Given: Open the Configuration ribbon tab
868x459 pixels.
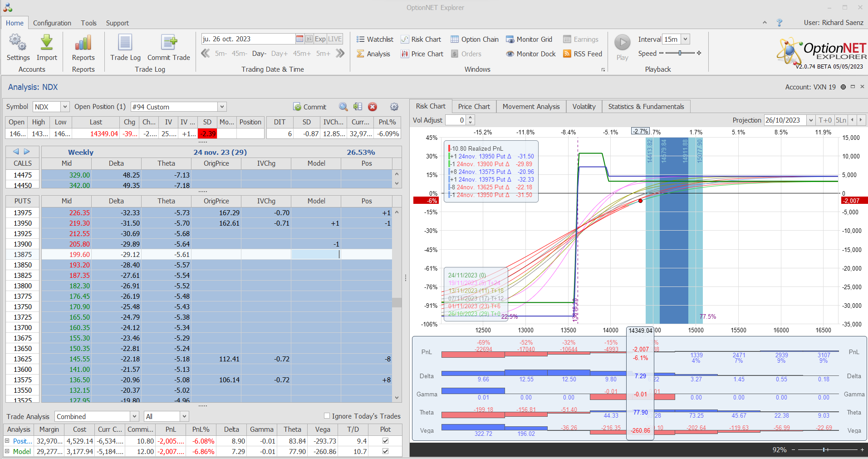Looking at the screenshot, I should coord(52,23).
